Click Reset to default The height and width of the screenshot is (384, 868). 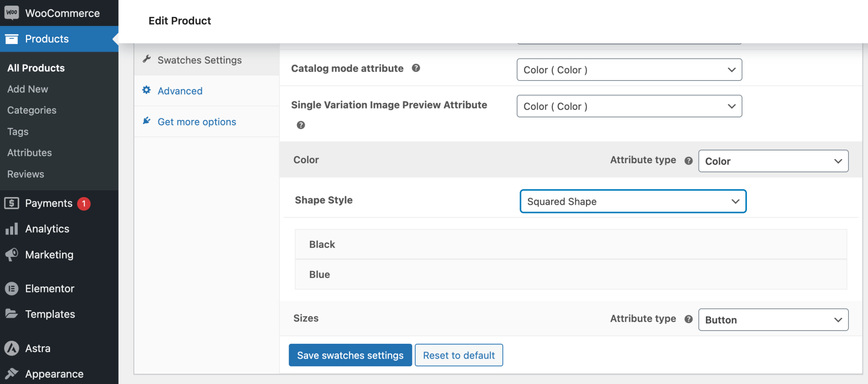(459, 355)
